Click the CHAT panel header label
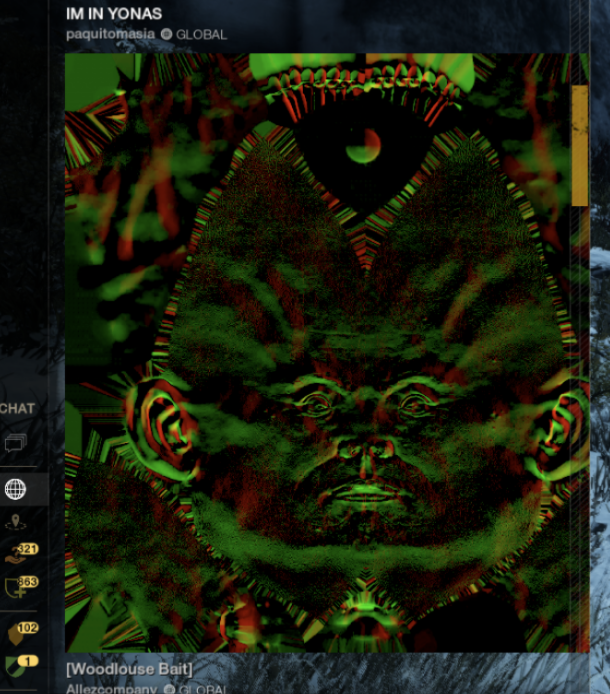Viewport: 610px width, 694px height. tap(17, 408)
